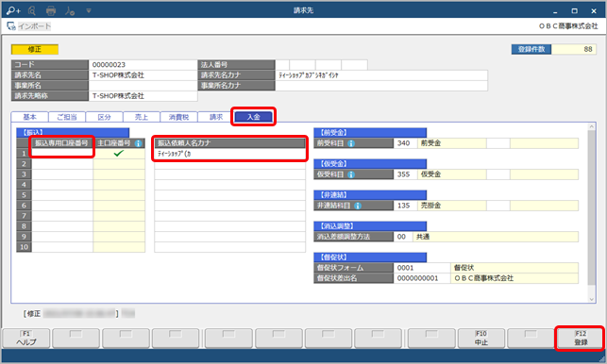Click the F12 登録 button
This screenshot has width=607, height=364.
581,339
